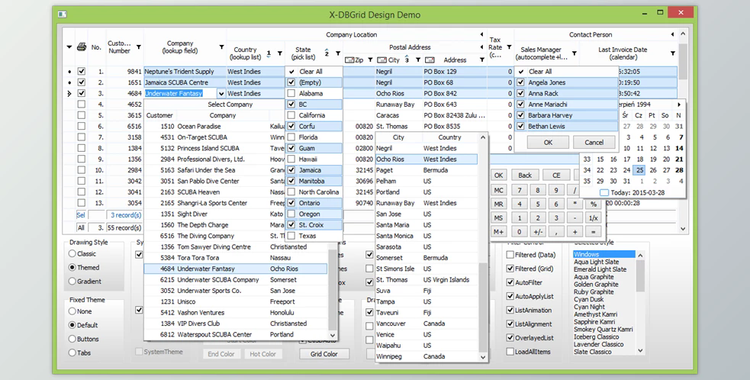
Task: Select Windows in the style list
Action: pyautogui.click(x=604, y=254)
